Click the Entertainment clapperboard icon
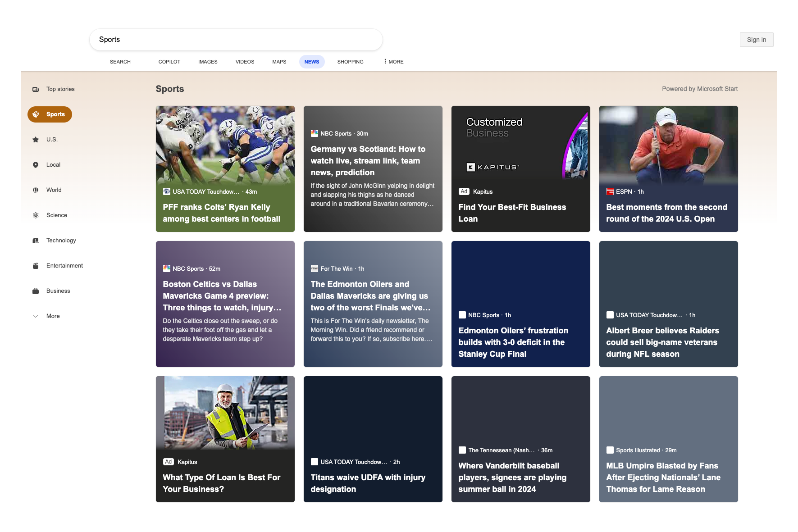The width and height of the screenshot is (798, 532). (x=36, y=266)
